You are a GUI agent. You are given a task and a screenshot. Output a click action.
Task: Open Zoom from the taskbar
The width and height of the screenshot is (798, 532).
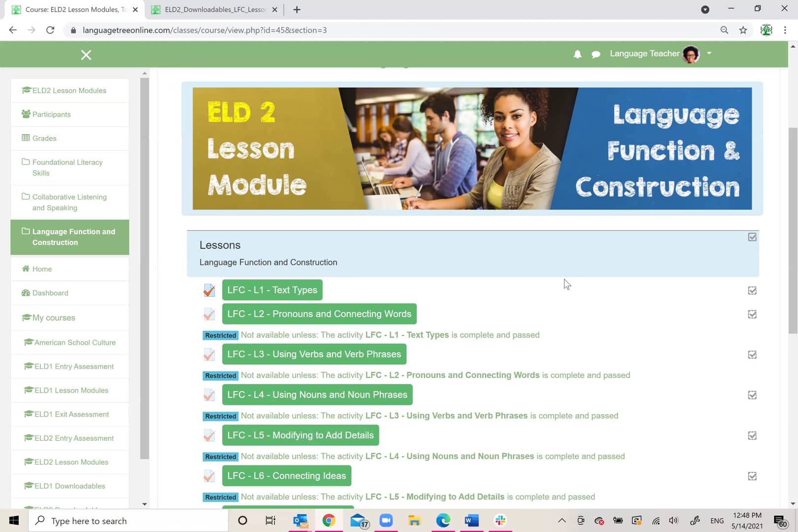click(386, 521)
